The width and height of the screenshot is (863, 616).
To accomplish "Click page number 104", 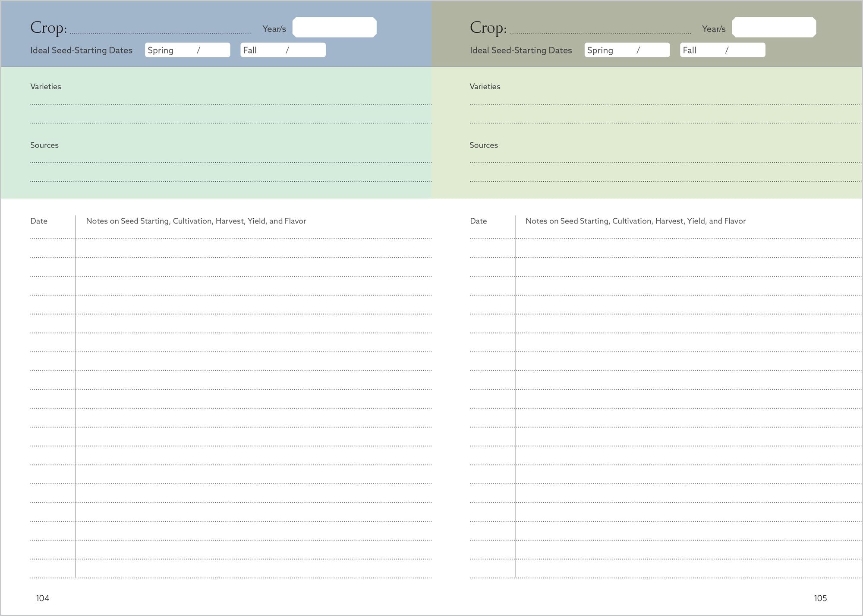I will pos(43,598).
